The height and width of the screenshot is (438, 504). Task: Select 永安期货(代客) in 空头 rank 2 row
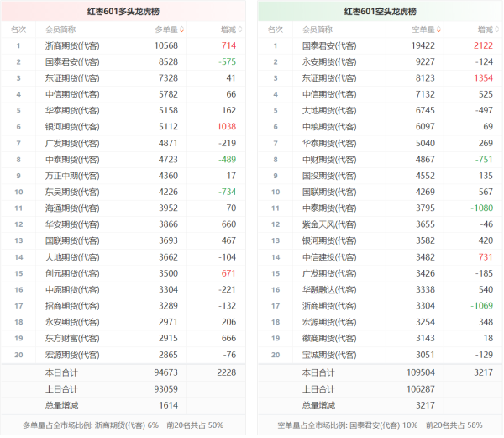(329, 61)
